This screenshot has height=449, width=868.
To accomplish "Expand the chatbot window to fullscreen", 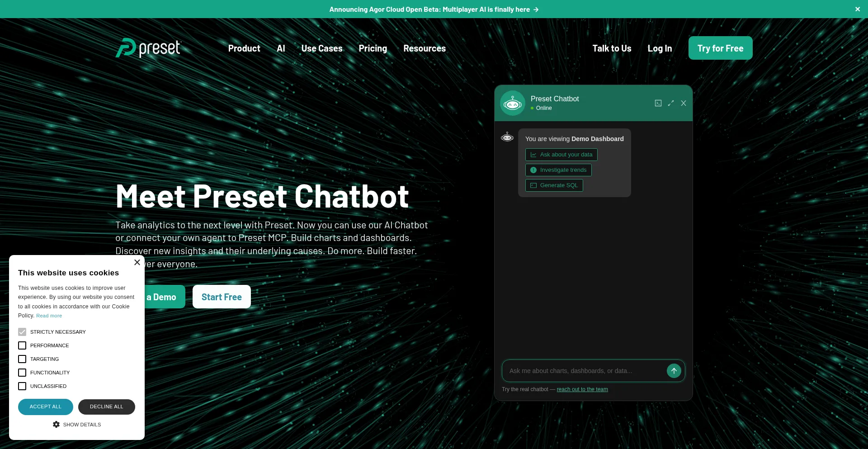I will tap(671, 103).
